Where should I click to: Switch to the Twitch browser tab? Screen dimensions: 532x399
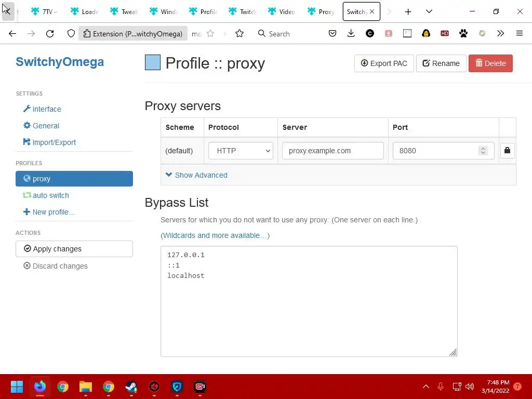(x=242, y=11)
